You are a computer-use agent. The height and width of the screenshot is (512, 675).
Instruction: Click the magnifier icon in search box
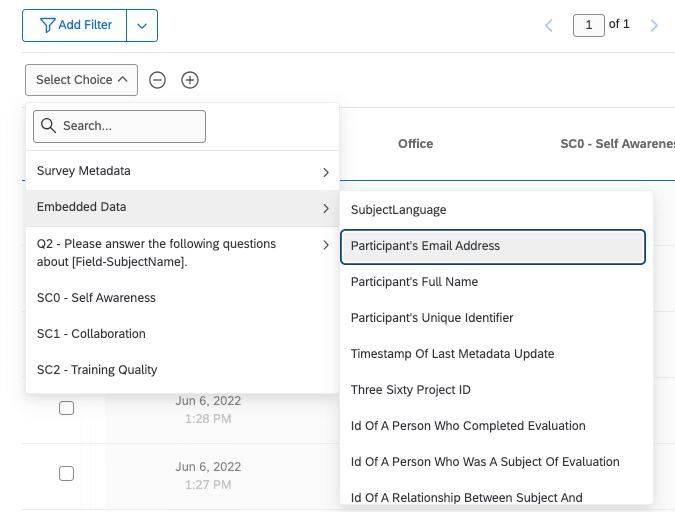[x=48, y=126]
